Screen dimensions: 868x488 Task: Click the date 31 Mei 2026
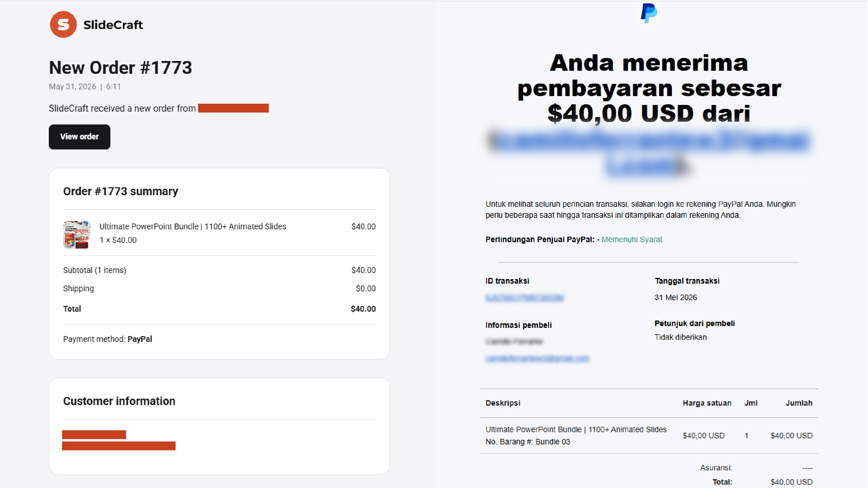tap(676, 298)
